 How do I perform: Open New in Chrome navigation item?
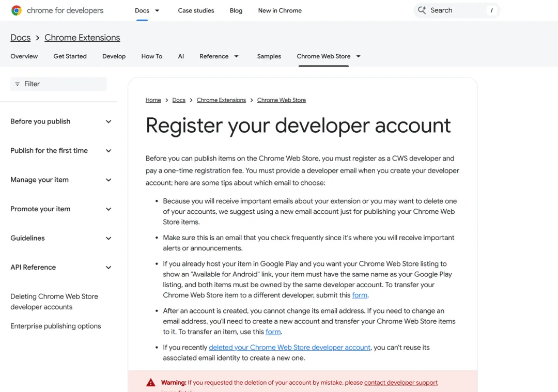(280, 11)
